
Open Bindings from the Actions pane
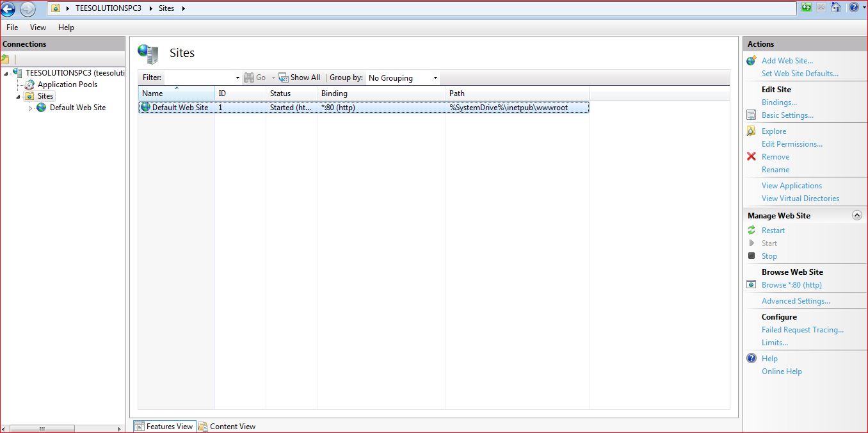[779, 102]
